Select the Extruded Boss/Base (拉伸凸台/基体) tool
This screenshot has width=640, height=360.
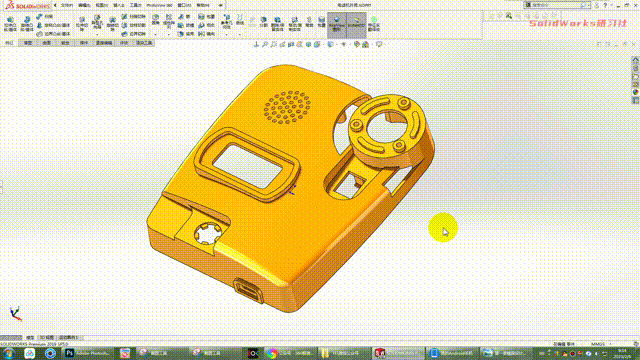tap(10, 24)
